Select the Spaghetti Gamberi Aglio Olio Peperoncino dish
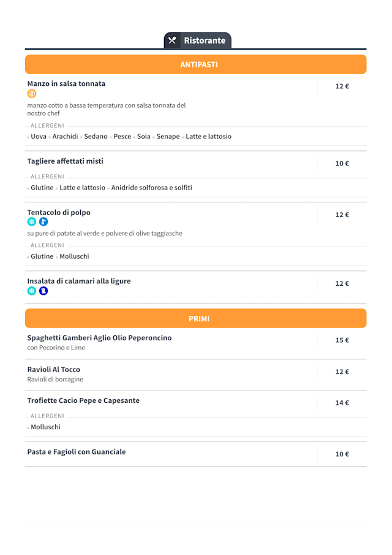This screenshot has height=555, width=392. tap(99, 338)
